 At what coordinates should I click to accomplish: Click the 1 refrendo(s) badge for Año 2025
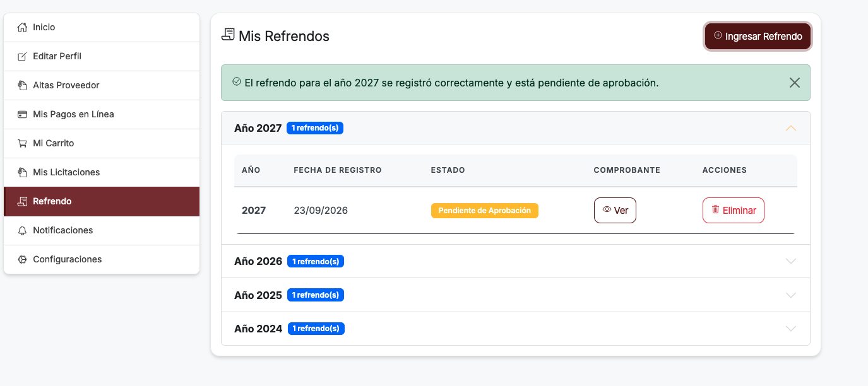pos(316,295)
